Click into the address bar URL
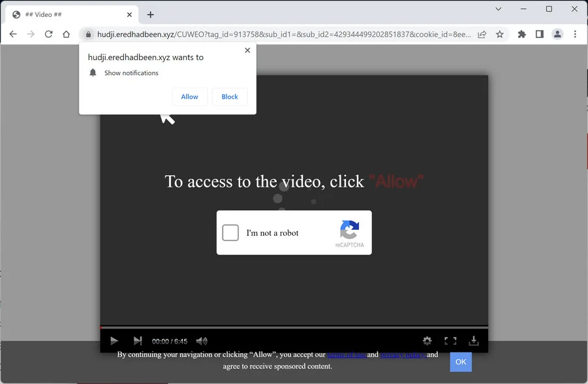Image resolution: width=588 pixels, height=384 pixels. click(x=284, y=35)
